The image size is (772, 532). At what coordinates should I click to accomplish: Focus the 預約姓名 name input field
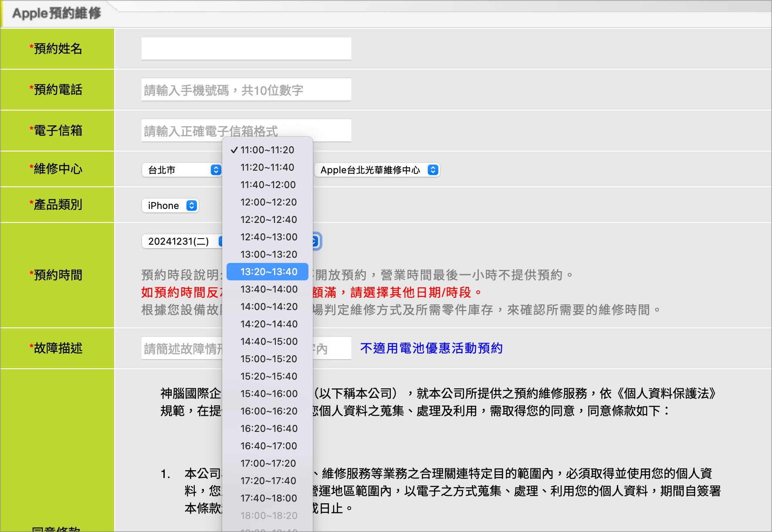[246, 48]
